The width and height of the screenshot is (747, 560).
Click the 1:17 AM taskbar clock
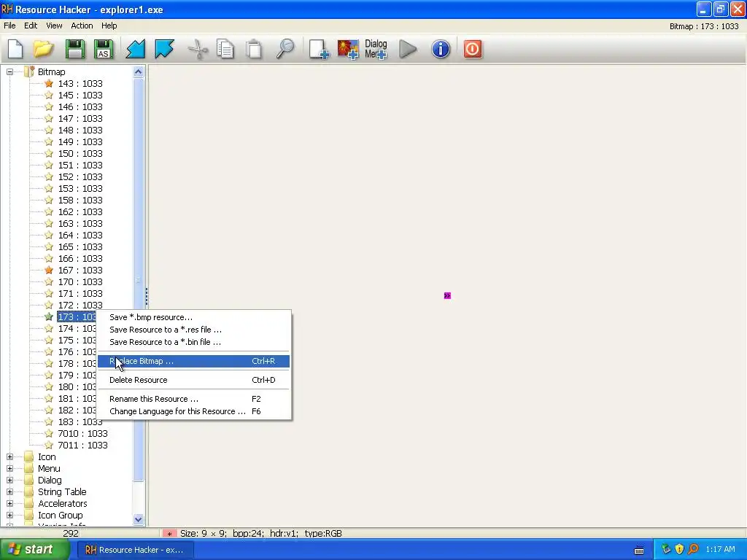click(x=720, y=550)
